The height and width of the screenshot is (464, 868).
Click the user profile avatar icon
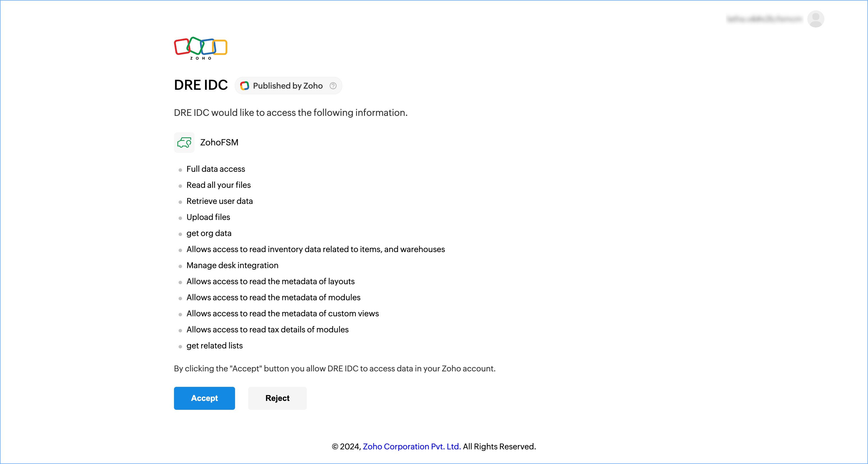[x=816, y=19]
